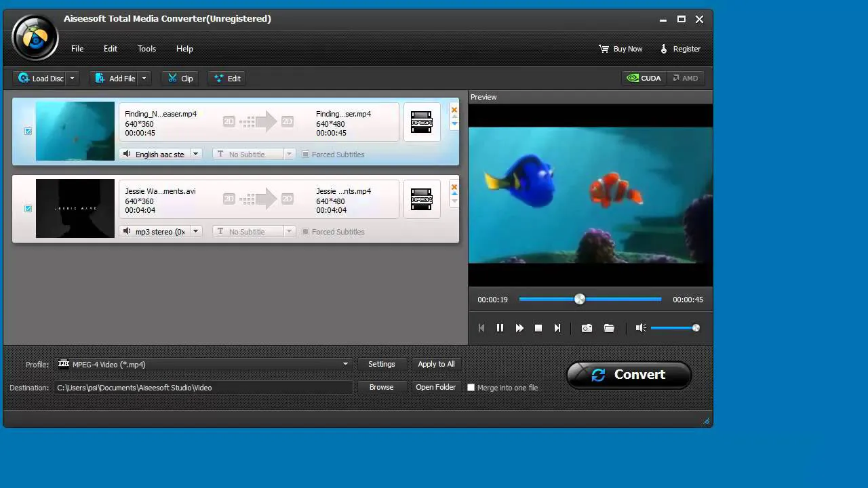Enable Forced Subtitles for Jessie Ware file
868x488 pixels.
(305, 232)
